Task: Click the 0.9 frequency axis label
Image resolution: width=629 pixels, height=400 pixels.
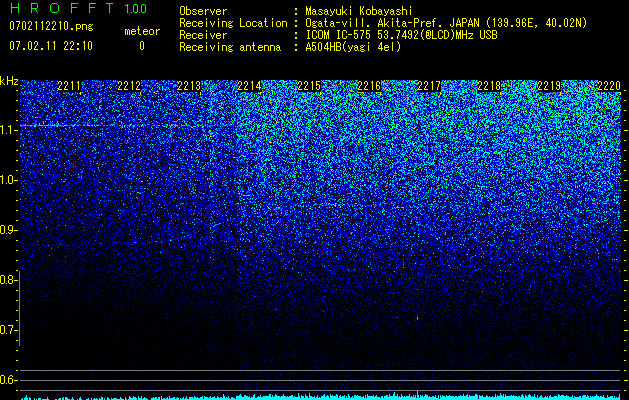Action: 9,230
